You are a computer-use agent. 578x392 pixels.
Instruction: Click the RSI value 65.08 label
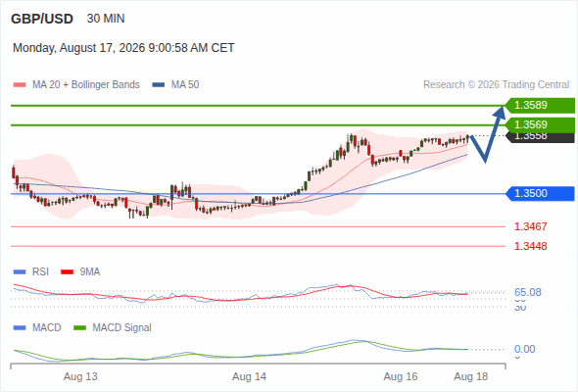(x=528, y=292)
